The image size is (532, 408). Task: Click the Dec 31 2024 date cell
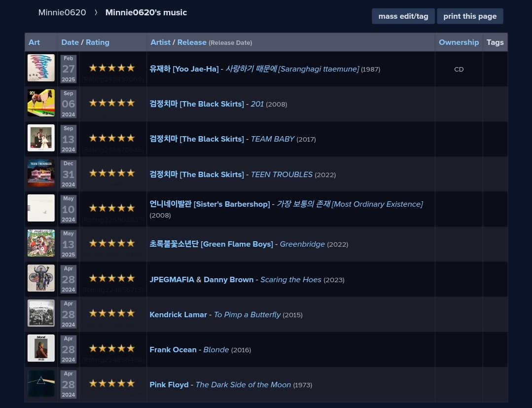68,174
